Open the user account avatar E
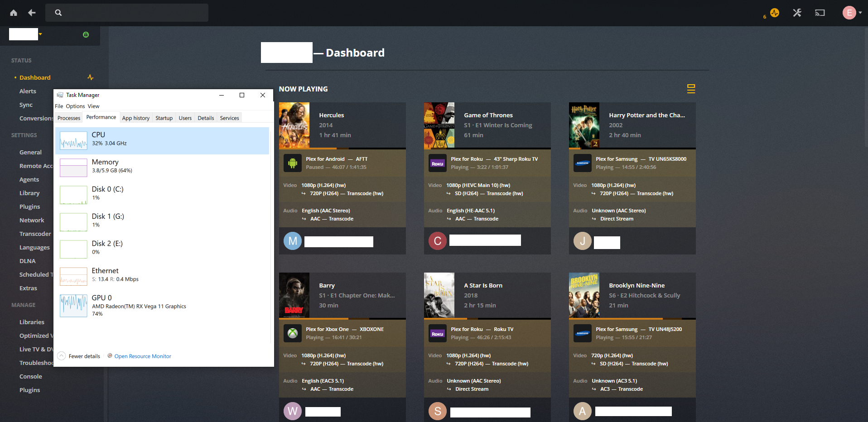 [849, 13]
